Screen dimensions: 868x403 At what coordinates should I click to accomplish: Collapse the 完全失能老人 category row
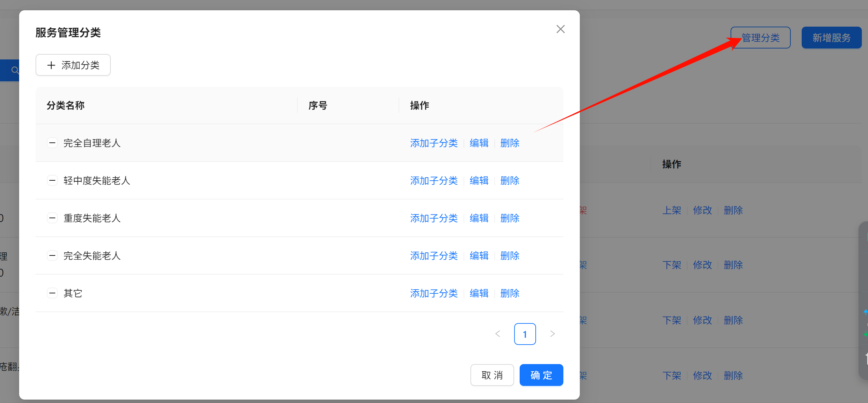tap(52, 255)
